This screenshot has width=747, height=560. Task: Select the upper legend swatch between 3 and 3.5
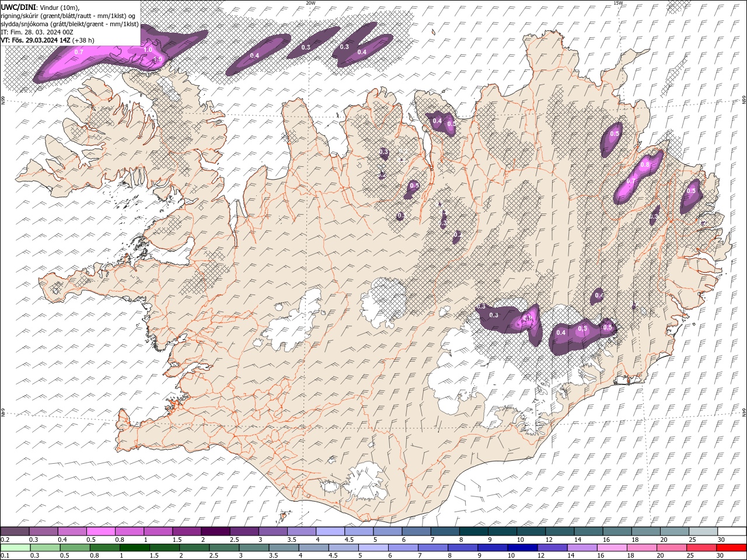pos(273,531)
